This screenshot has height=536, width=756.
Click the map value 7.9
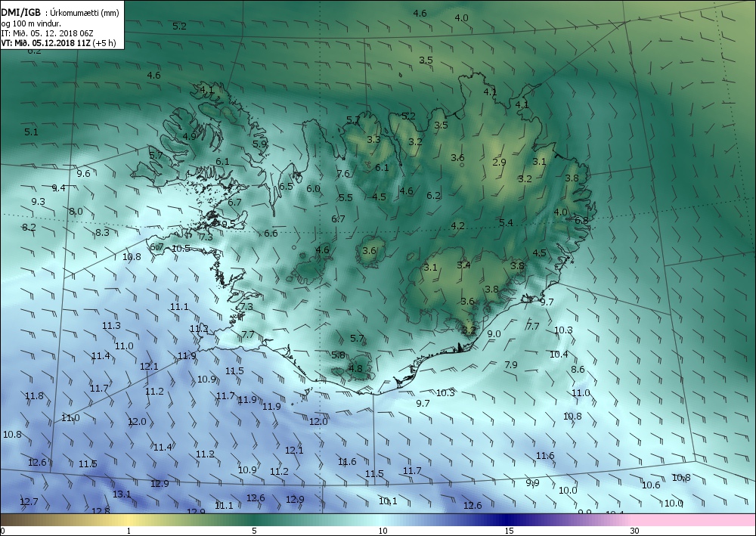[510, 365]
